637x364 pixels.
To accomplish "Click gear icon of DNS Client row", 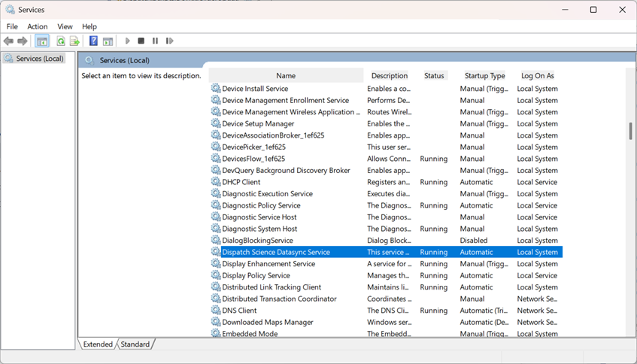I will tap(215, 310).
